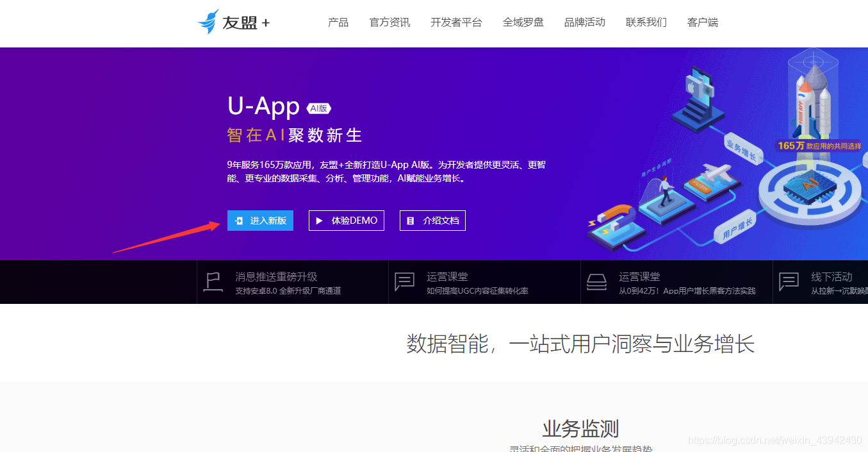Click the 友盟+ bird logo

click(234, 22)
